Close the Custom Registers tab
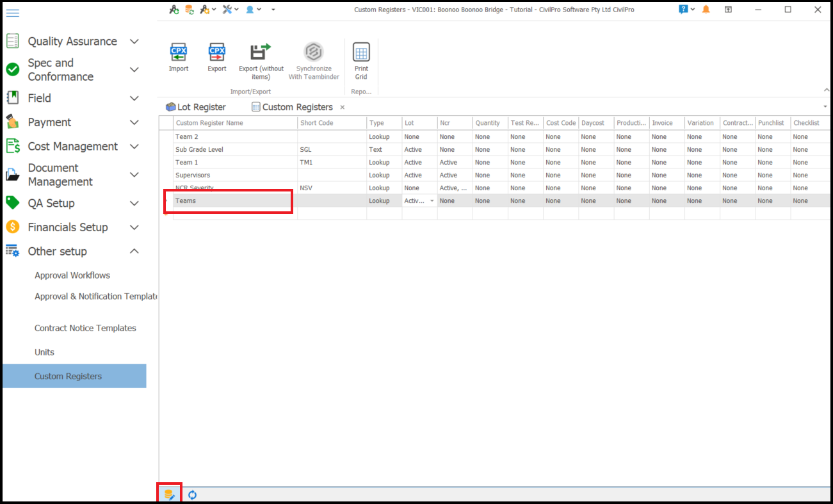 (x=343, y=108)
